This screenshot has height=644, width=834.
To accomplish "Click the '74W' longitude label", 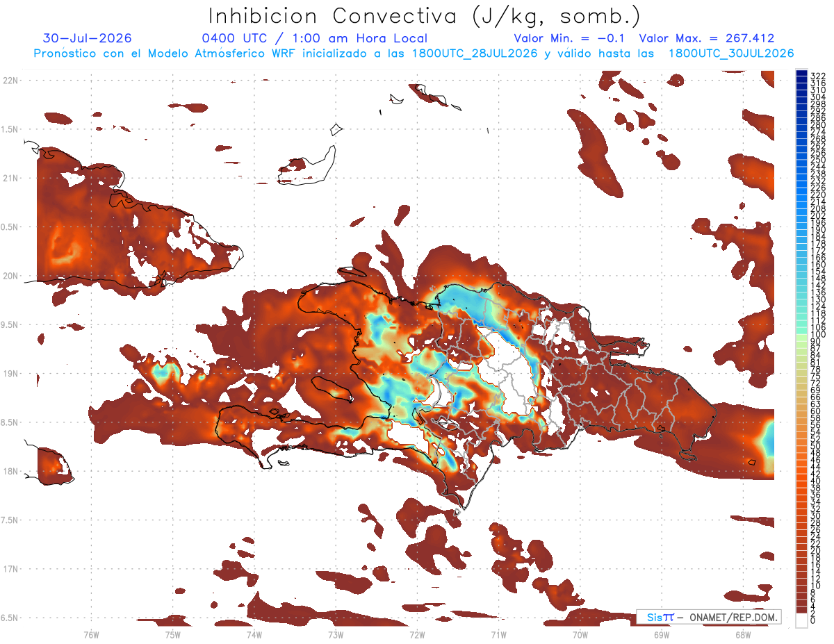I will coord(254,634).
